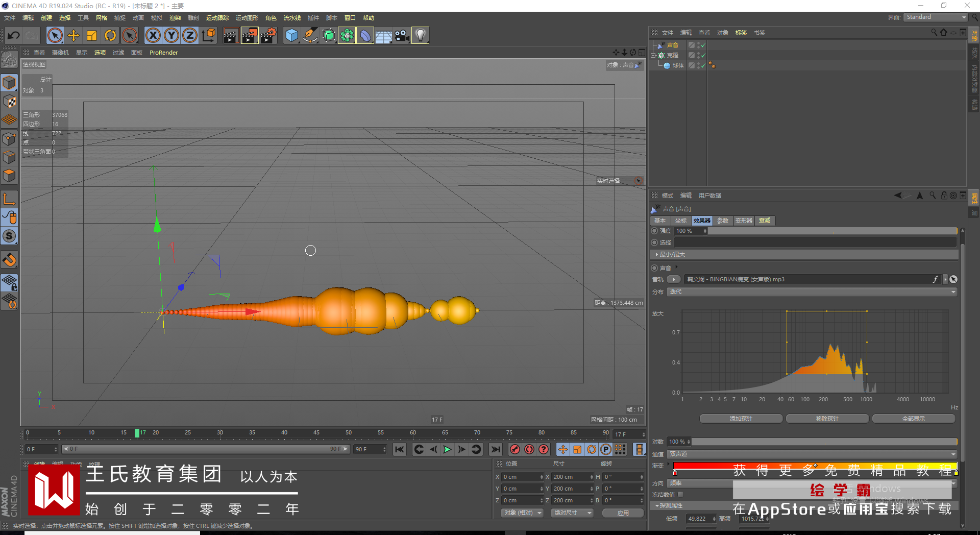
Task: Click the 添加探针 button
Action: click(741, 419)
